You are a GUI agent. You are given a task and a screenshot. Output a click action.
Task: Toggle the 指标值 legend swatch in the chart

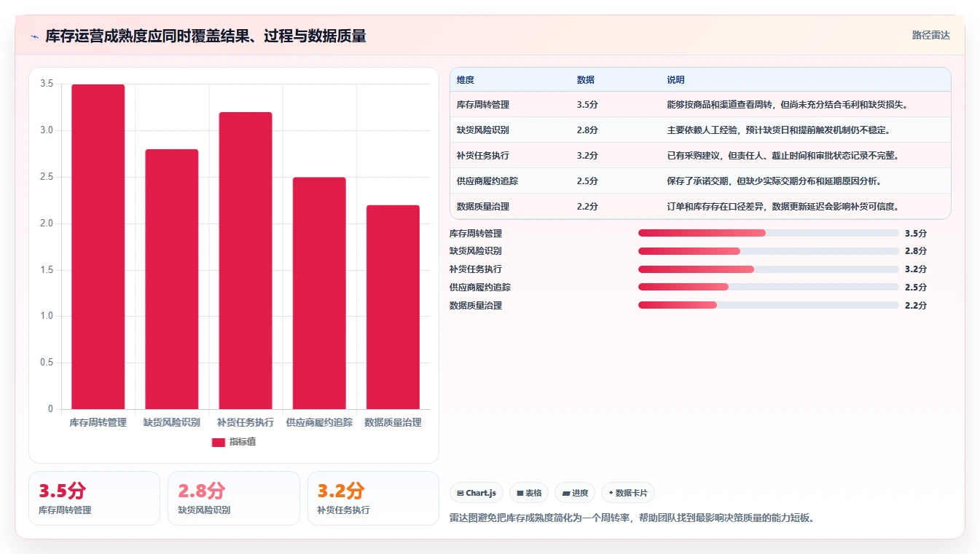coord(218,442)
